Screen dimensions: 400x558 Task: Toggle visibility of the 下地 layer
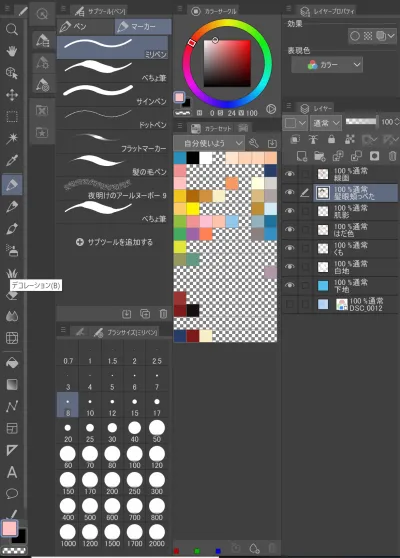290,285
